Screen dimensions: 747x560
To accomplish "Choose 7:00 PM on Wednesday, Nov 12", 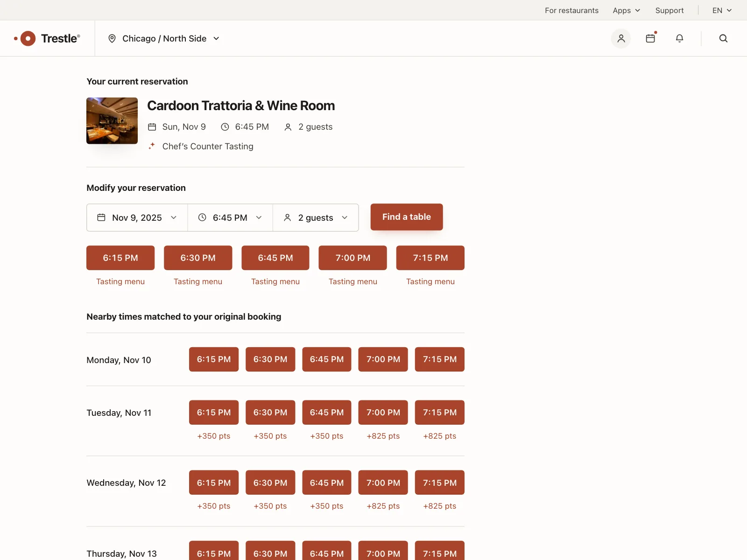I will click(383, 483).
